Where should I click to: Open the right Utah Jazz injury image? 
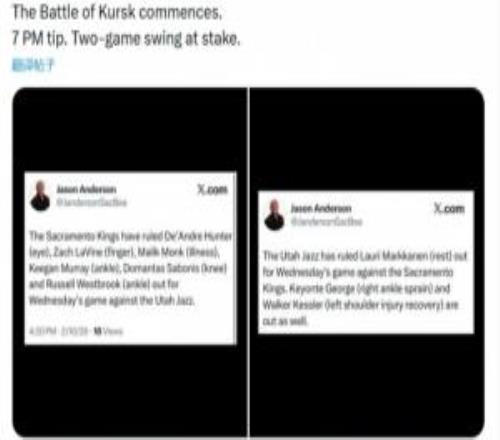367,262
